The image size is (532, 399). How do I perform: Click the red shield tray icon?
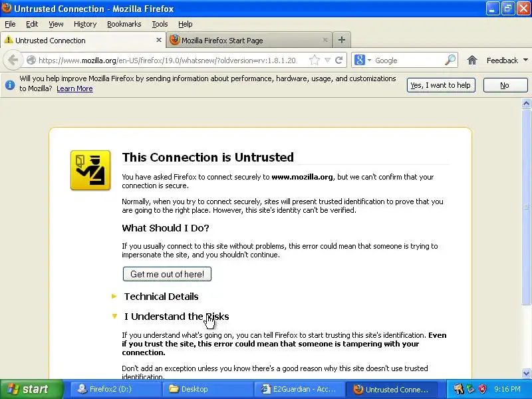[482, 389]
